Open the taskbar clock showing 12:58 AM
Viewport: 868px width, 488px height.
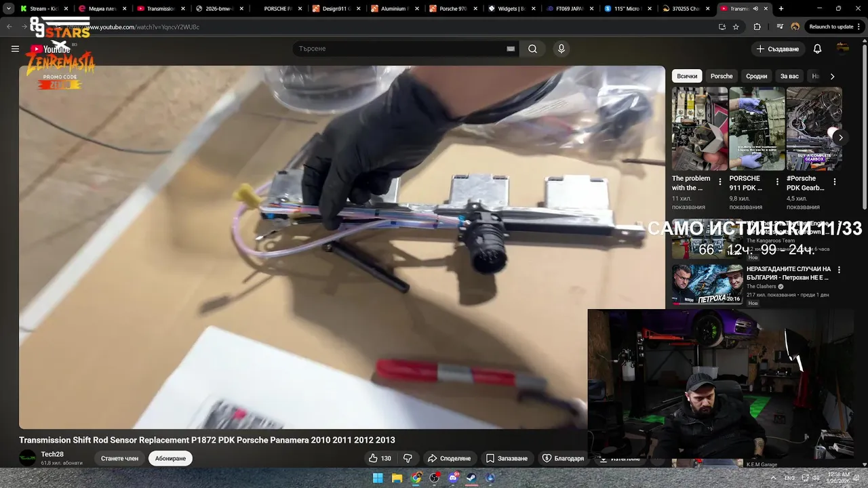[839, 478]
